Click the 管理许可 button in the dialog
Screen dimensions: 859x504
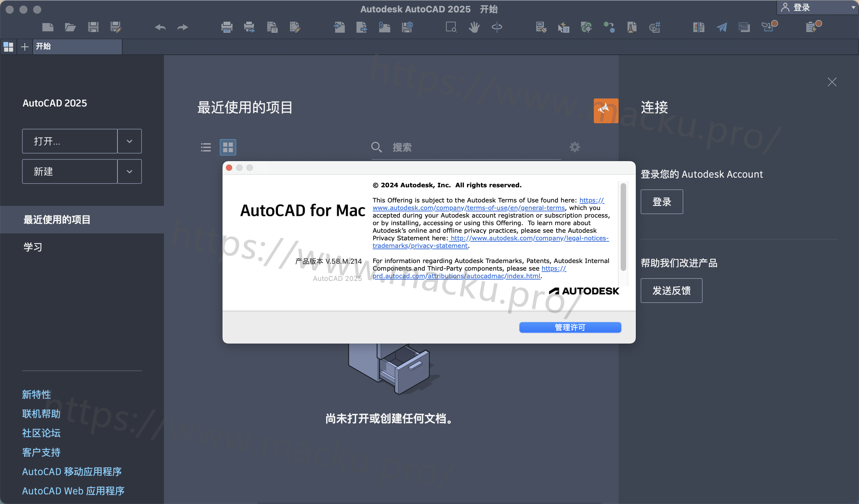(x=570, y=327)
